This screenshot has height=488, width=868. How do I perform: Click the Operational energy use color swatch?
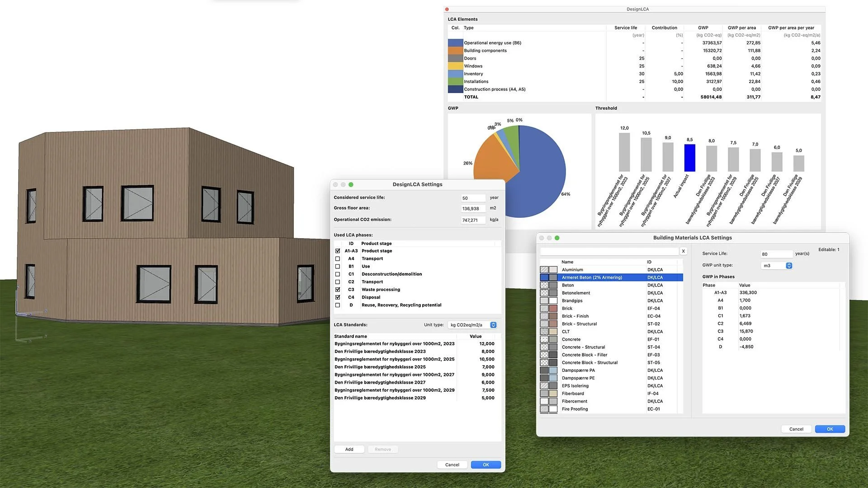455,43
